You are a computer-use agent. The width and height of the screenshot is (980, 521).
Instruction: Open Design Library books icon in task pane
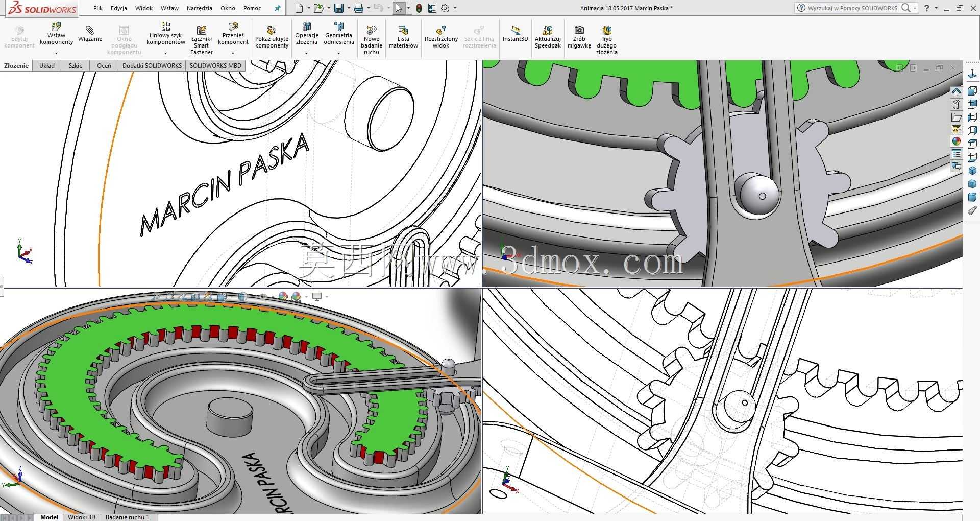point(957,105)
